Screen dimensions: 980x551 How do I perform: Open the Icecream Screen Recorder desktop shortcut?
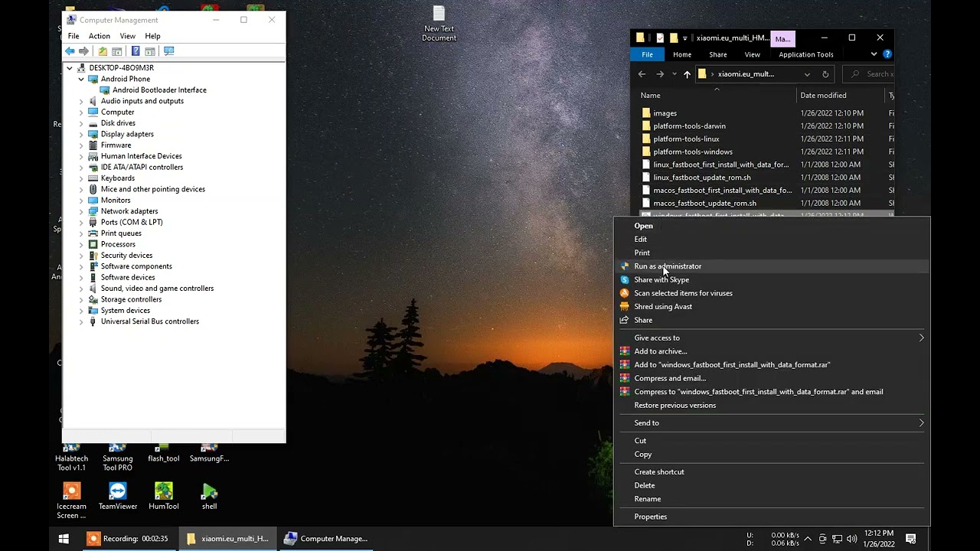coord(71,500)
